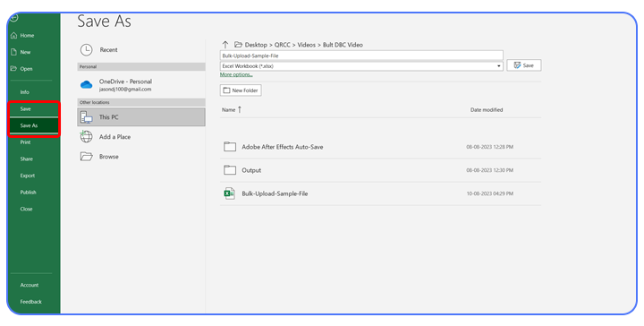This screenshot has height=326, width=644.
Task: Open the Feedback page
Action: [30, 302]
